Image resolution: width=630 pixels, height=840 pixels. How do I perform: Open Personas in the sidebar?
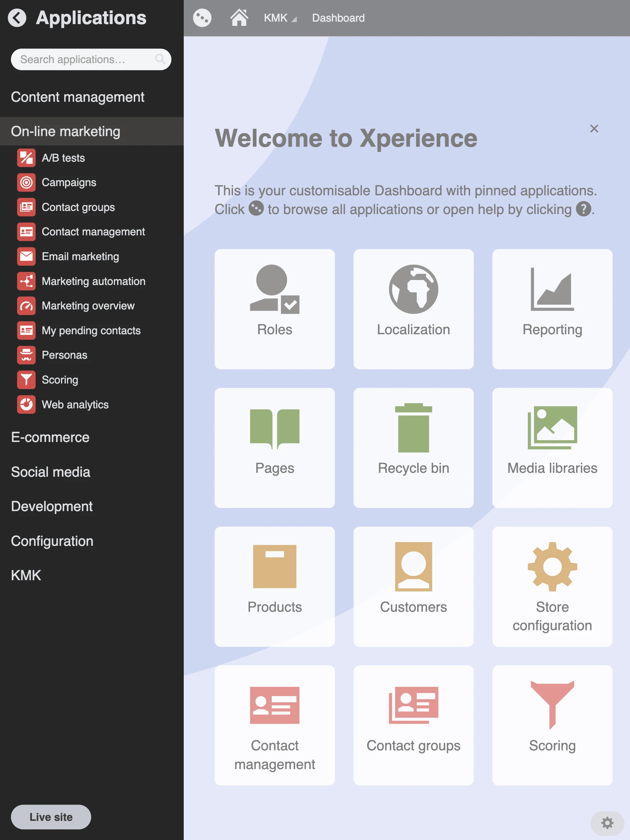64,355
